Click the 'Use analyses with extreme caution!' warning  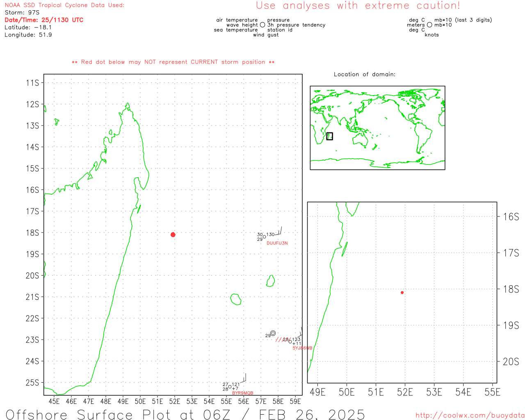(358, 5)
